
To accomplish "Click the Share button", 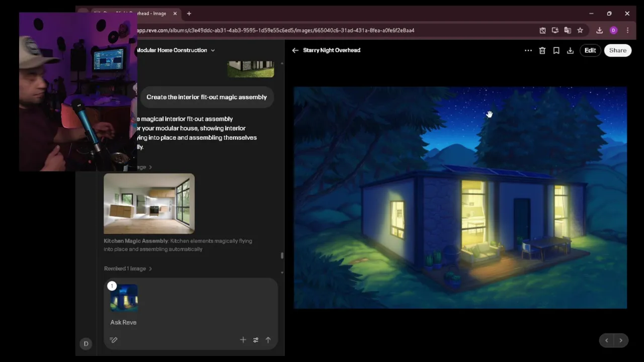I will click(618, 50).
